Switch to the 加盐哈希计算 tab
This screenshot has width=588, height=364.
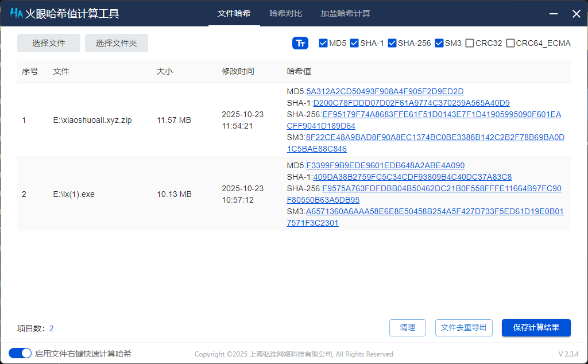(345, 14)
